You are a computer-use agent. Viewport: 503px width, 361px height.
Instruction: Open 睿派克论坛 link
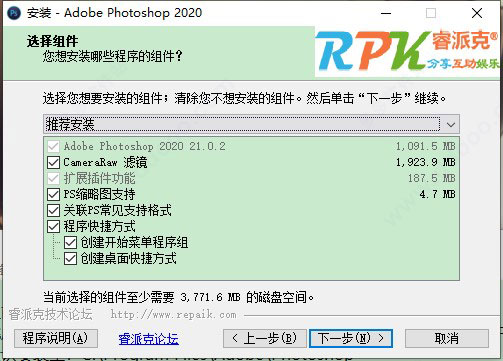tap(148, 339)
